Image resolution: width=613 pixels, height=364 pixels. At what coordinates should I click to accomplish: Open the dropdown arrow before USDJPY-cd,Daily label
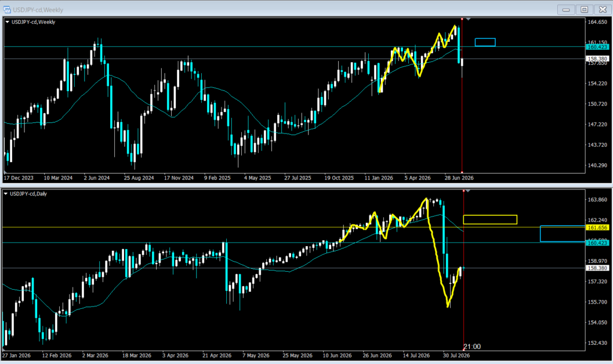click(x=5, y=194)
